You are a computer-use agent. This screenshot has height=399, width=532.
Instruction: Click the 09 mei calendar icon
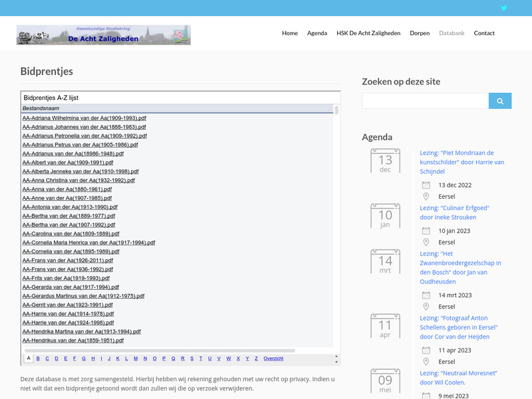click(384, 380)
